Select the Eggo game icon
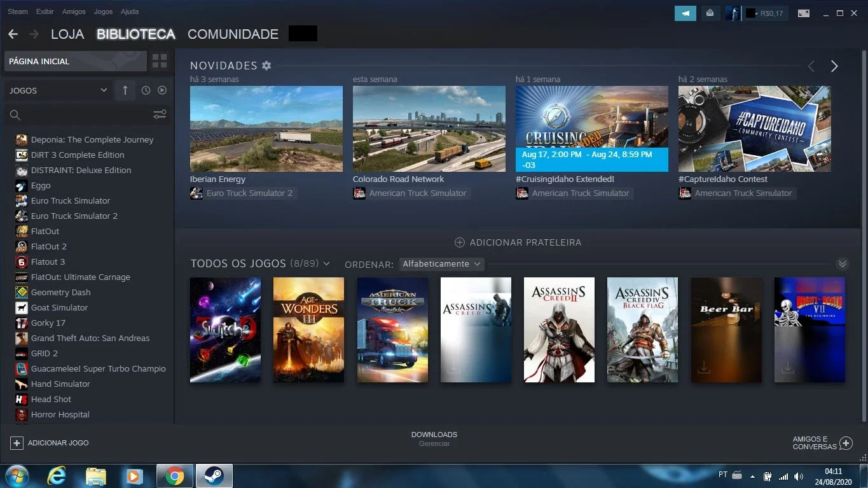Viewport: 868px width, 488px height. tap(22, 185)
